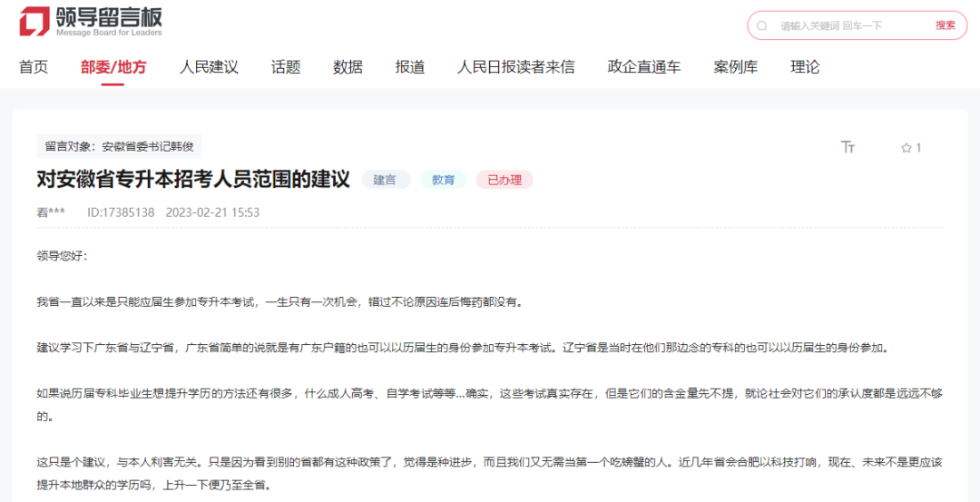Click the red 搜索 button
980x502 pixels.
click(x=945, y=25)
